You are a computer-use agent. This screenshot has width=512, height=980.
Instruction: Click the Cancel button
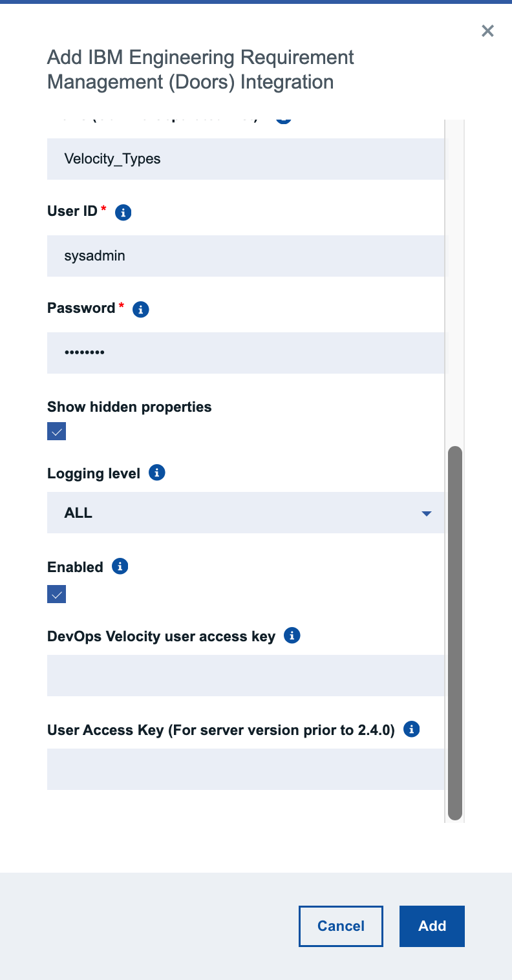point(341,926)
